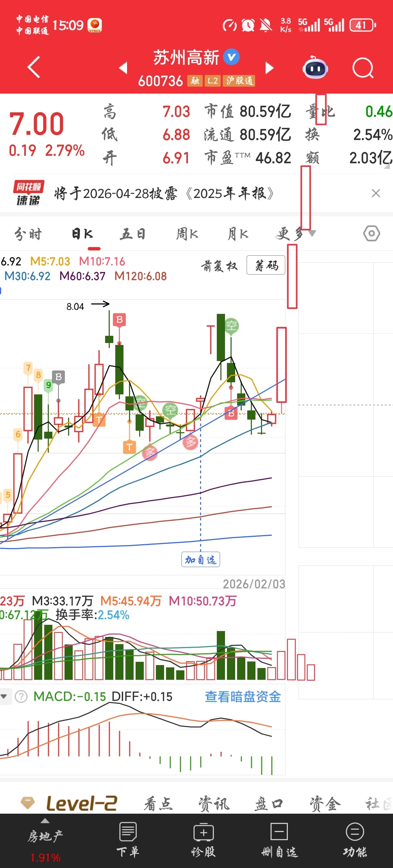Tap the blue verified badge
The image size is (393, 868).
click(x=232, y=57)
